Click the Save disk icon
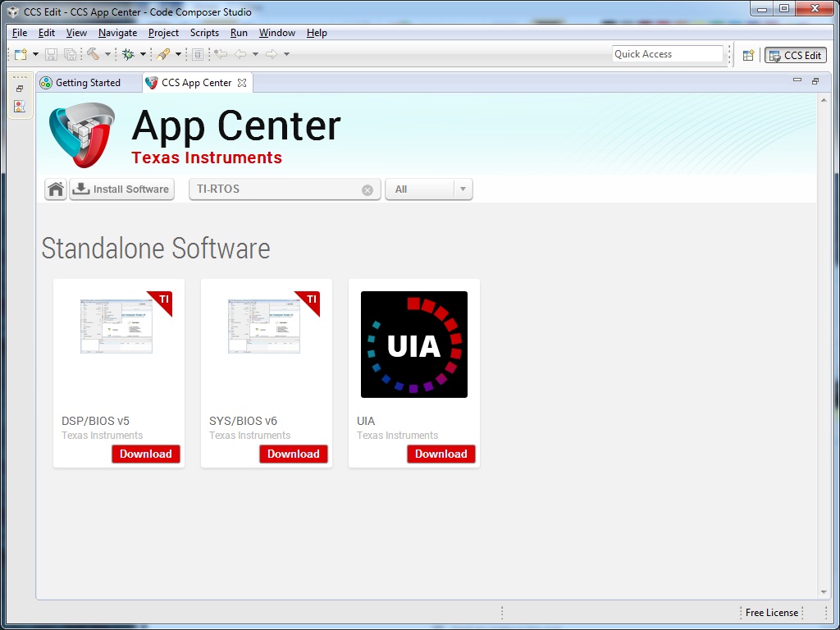Image resolution: width=840 pixels, height=630 pixels. click(51, 54)
